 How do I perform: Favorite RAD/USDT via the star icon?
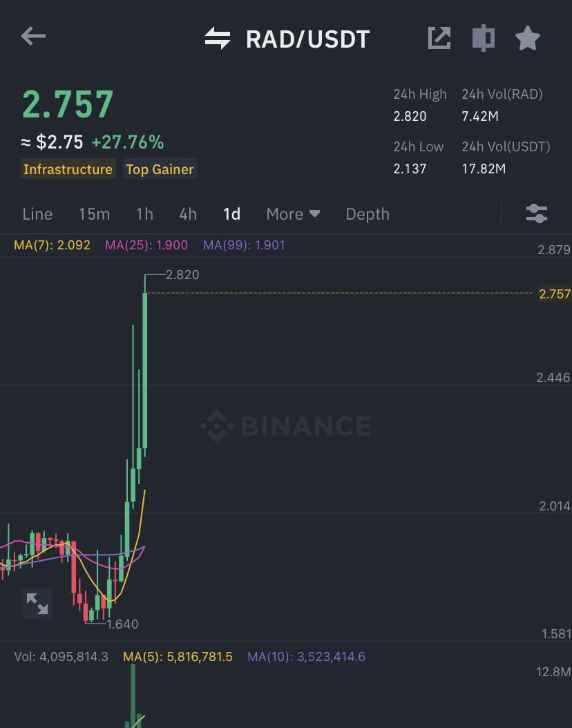[527, 38]
